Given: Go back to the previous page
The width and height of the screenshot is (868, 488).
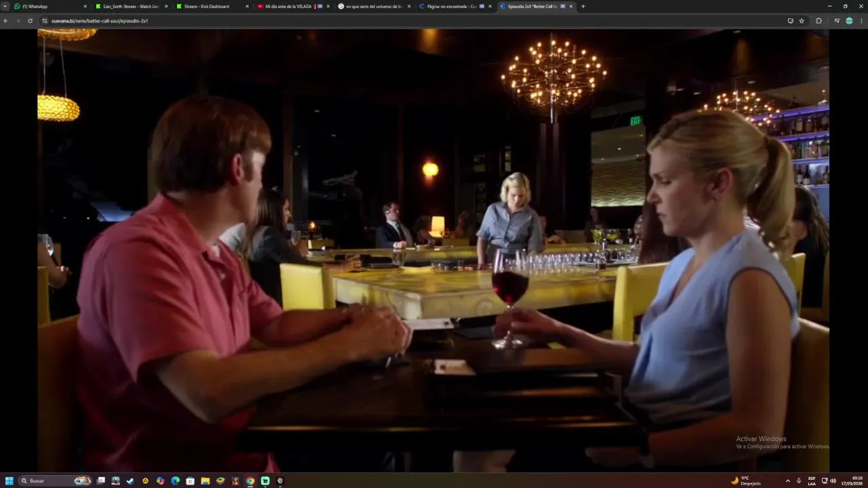Looking at the screenshot, I should coord(5,21).
